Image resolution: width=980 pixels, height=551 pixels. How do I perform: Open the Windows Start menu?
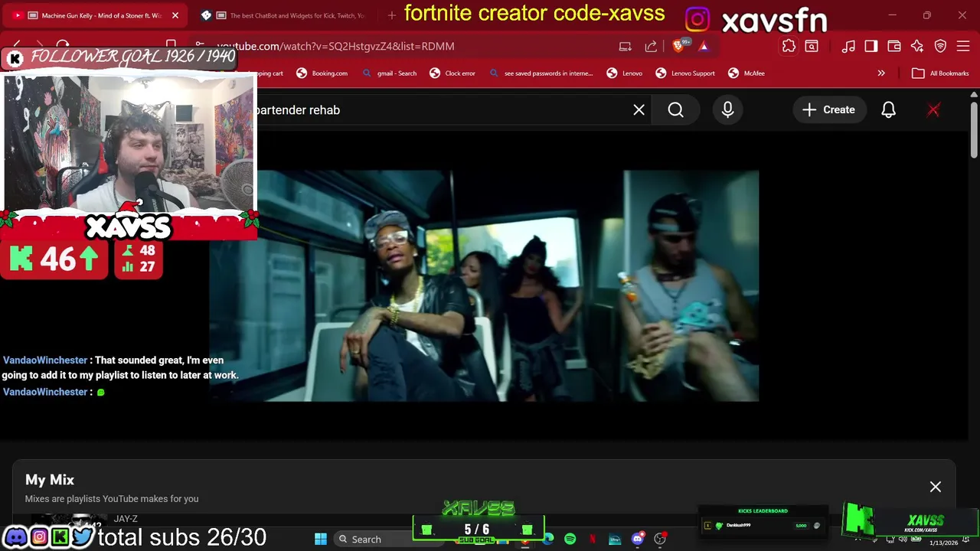coord(321,540)
